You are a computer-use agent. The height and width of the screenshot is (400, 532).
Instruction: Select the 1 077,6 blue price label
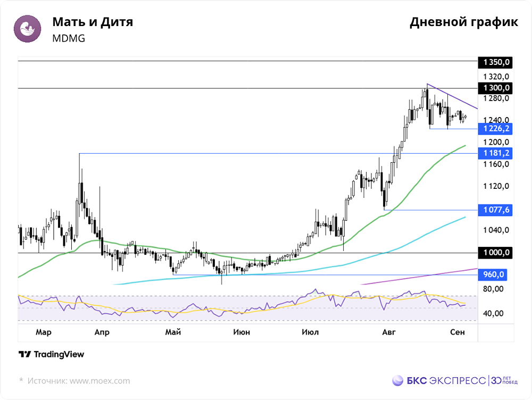[495, 210]
